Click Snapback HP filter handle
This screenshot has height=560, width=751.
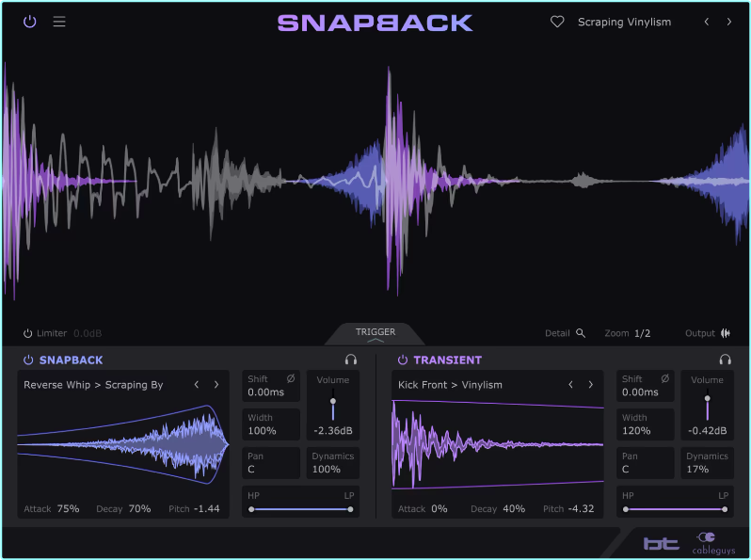251,509
